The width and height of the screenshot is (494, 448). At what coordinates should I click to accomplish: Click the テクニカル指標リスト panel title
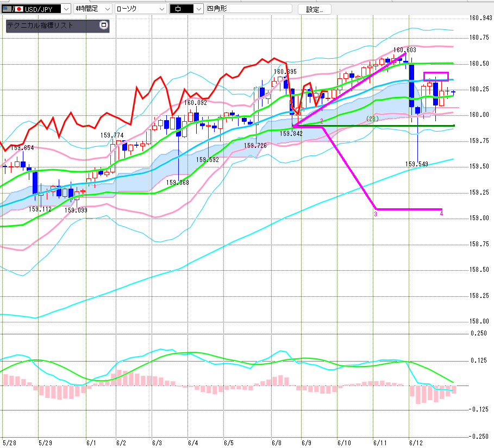pos(40,25)
